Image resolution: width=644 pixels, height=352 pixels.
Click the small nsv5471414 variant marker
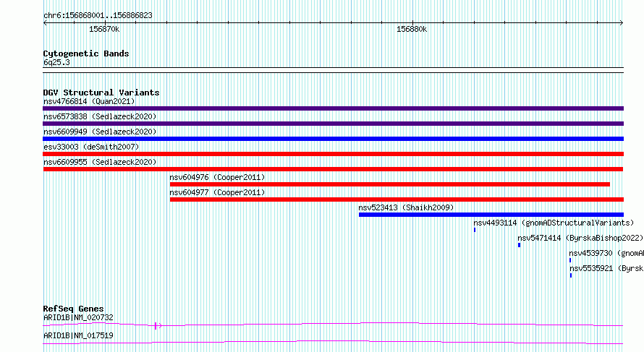(x=519, y=245)
